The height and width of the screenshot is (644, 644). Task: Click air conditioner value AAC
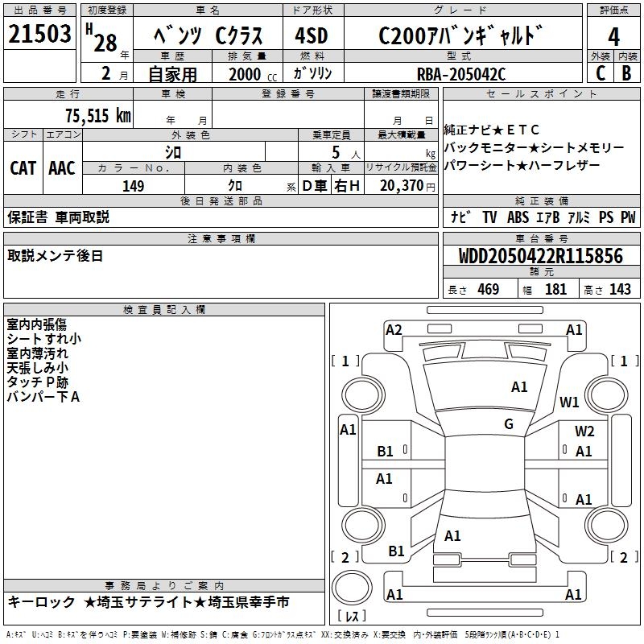(x=62, y=168)
